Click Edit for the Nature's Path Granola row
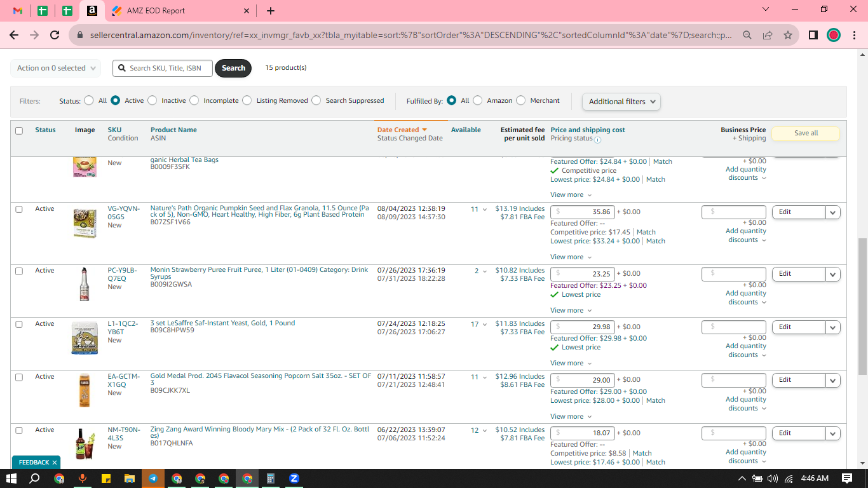This screenshot has height=488, width=868. click(x=799, y=212)
